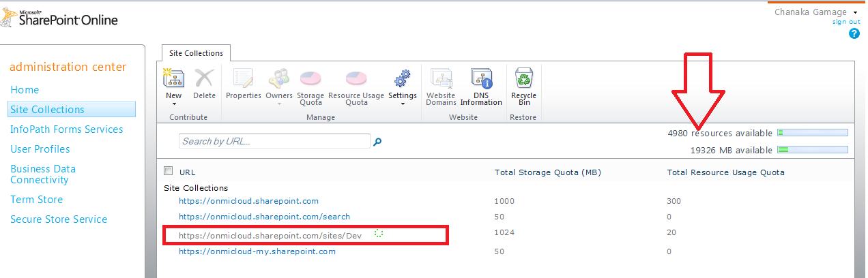This screenshot has height=278, width=868.
Task: Expand the Owners dropdown arrow
Action: coord(279,104)
